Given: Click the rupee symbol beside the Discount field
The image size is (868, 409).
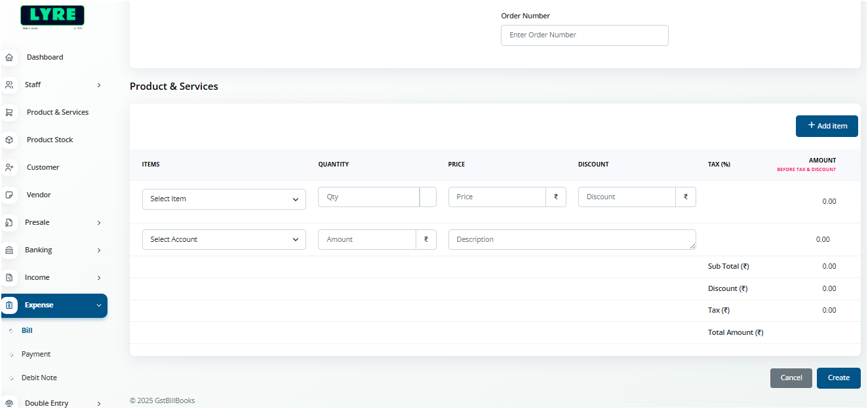Looking at the screenshot, I should click(685, 197).
